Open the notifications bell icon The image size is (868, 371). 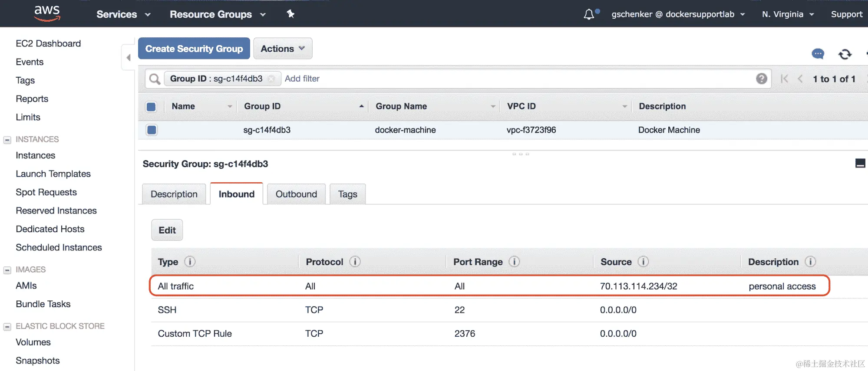click(x=589, y=14)
